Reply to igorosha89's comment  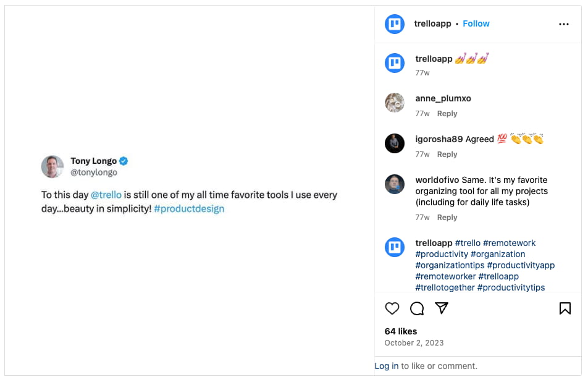click(x=447, y=154)
